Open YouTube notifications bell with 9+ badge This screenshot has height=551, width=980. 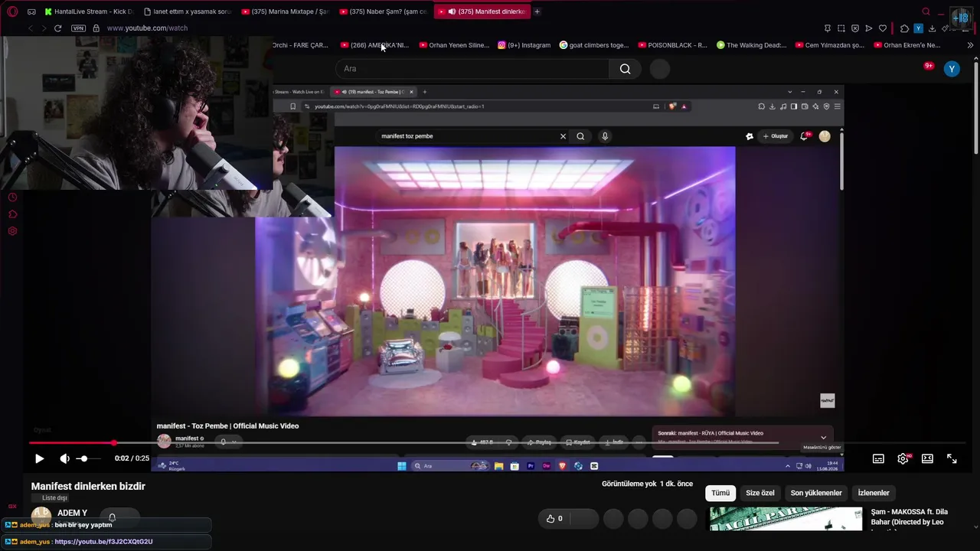(x=928, y=67)
